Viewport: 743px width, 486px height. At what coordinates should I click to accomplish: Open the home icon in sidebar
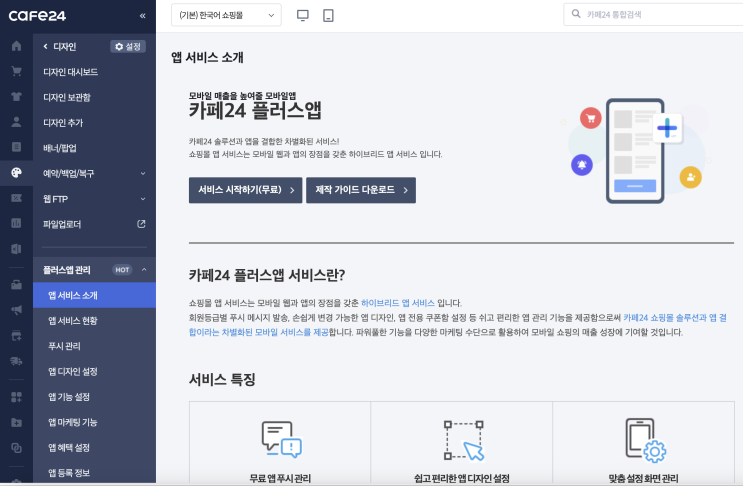click(x=16, y=46)
